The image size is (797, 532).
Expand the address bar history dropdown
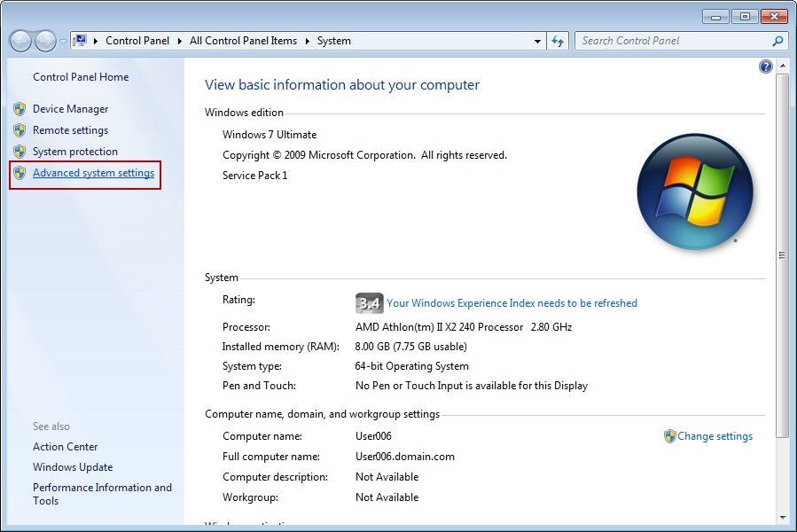point(537,41)
